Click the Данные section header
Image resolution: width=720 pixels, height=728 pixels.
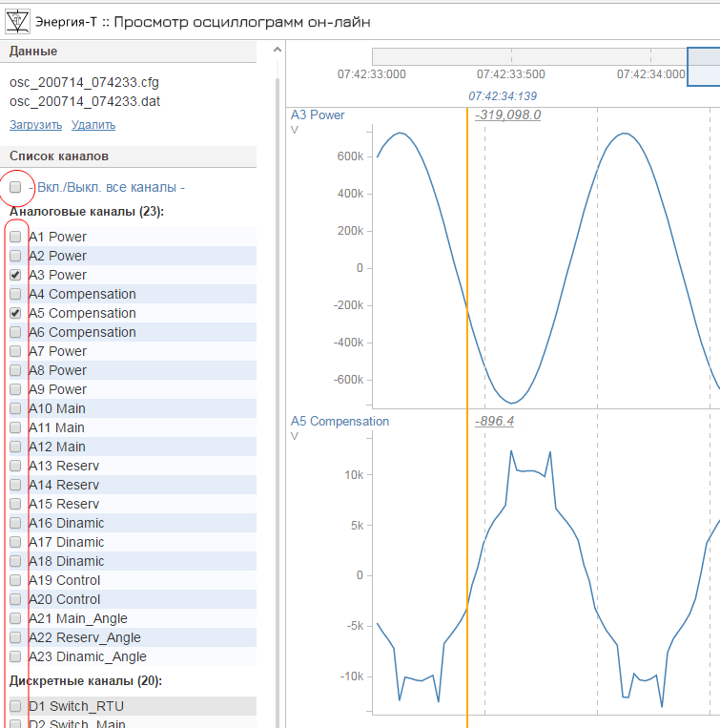pos(128,52)
